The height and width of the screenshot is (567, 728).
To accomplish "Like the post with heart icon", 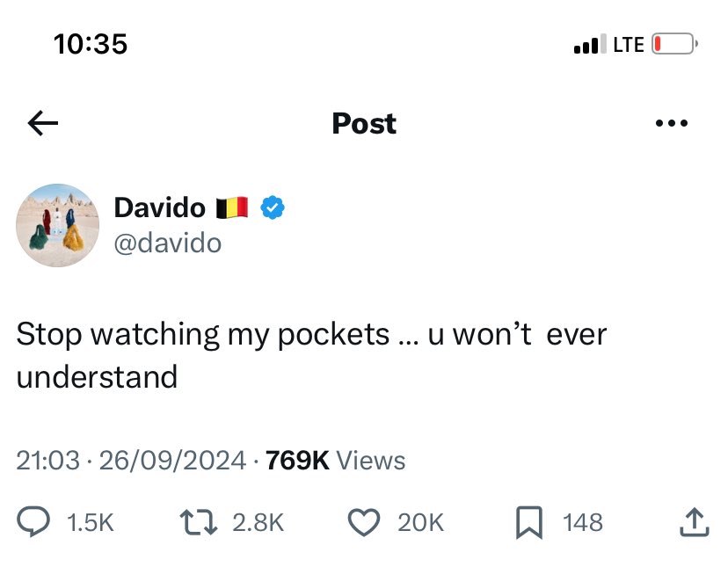I will [364, 522].
